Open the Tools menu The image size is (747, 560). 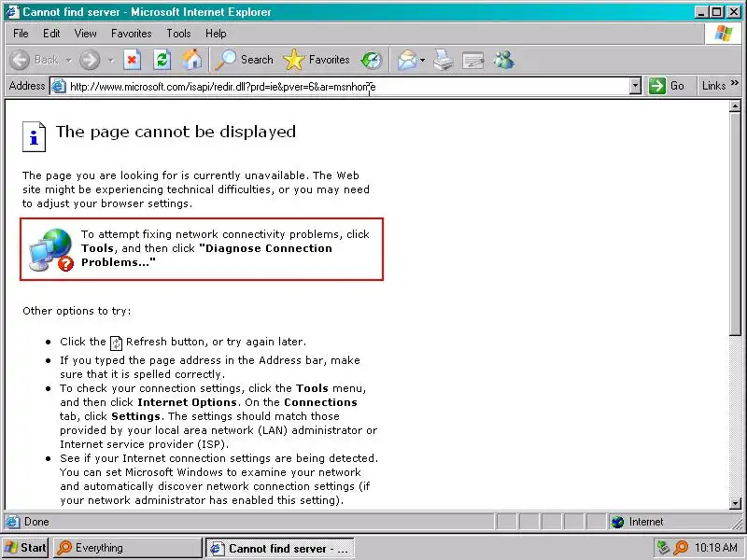[x=178, y=34]
